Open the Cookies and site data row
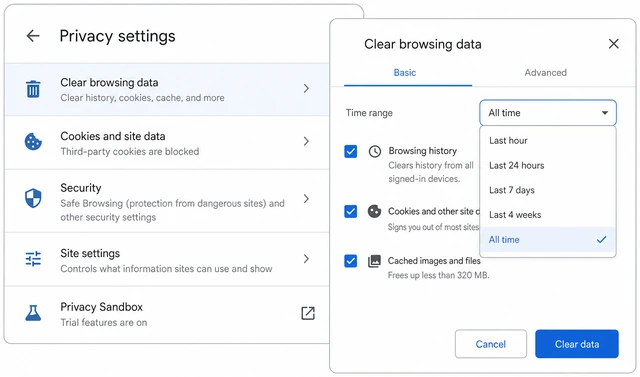 point(167,143)
